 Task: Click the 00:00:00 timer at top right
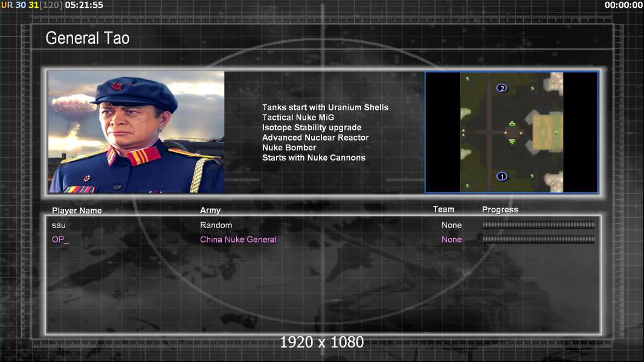pyautogui.click(x=623, y=5)
